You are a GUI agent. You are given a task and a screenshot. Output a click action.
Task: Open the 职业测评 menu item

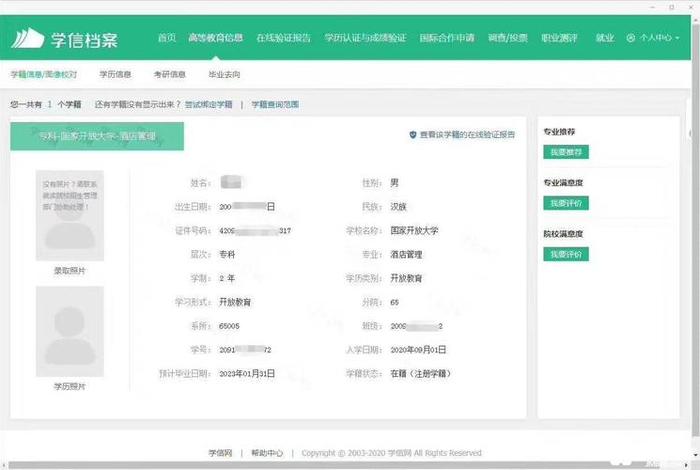pos(559,37)
